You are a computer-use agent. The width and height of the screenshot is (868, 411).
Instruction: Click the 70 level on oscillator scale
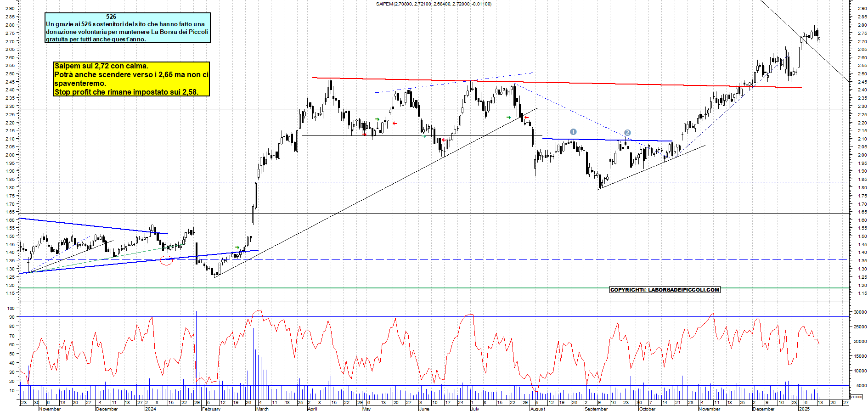point(12,336)
